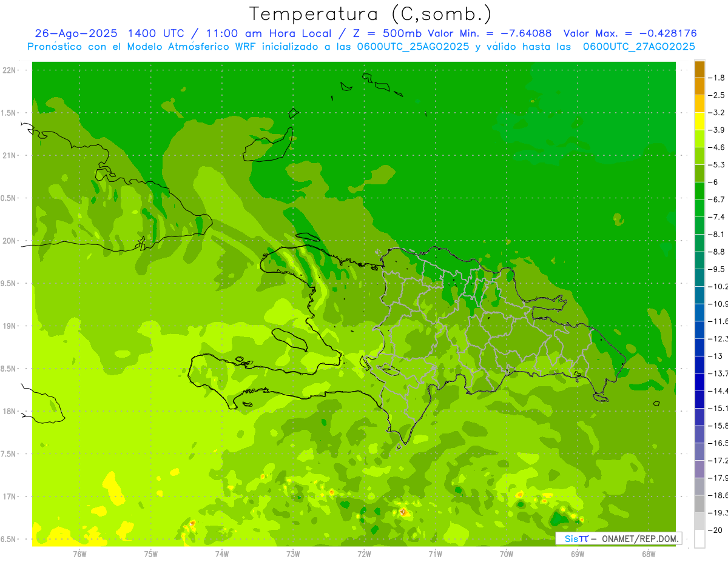Click the '-5.3' colorbar label
Image resolution: width=728 pixels, height=562 pixels.
[718, 165]
